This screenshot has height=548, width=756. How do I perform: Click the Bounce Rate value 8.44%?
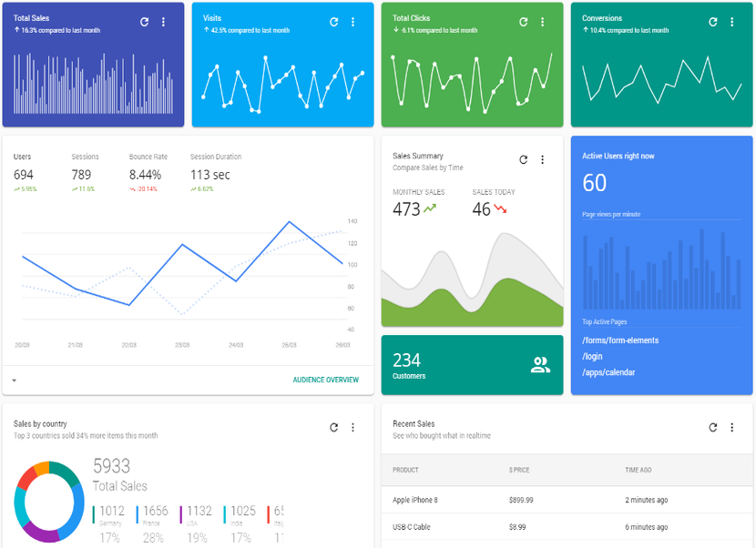(x=145, y=175)
